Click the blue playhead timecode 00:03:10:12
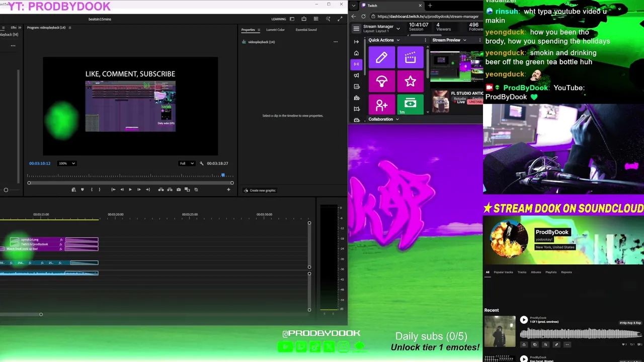The image size is (644, 362). tap(40, 163)
